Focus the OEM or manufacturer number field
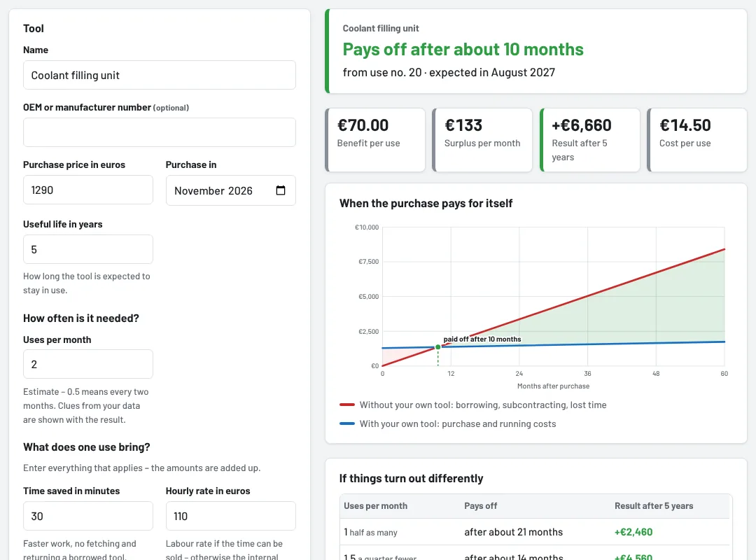The width and height of the screenshot is (756, 560). point(159,132)
